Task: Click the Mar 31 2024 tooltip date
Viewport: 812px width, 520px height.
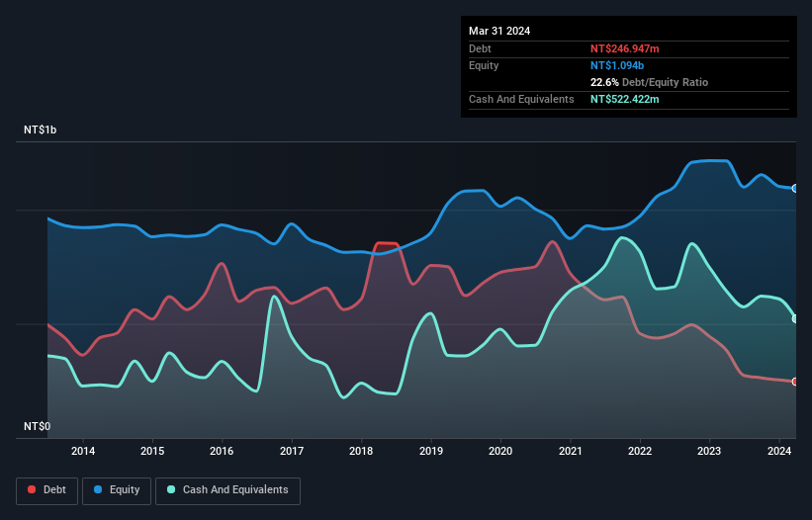Action: click(499, 31)
